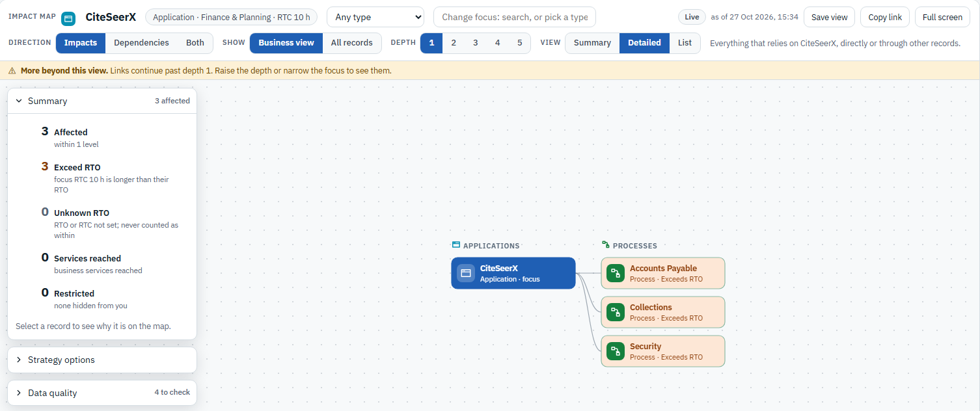The width and height of the screenshot is (980, 411).
Task: Open the Any type dropdown
Action: coord(375,17)
